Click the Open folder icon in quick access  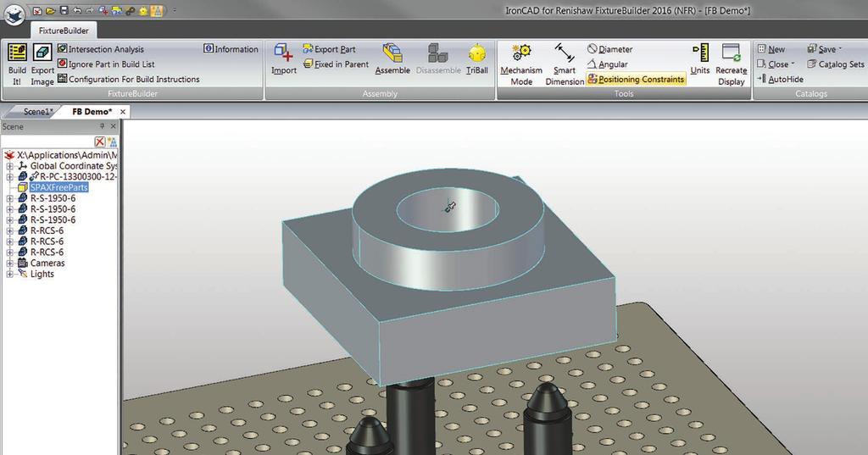click(x=50, y=10)
